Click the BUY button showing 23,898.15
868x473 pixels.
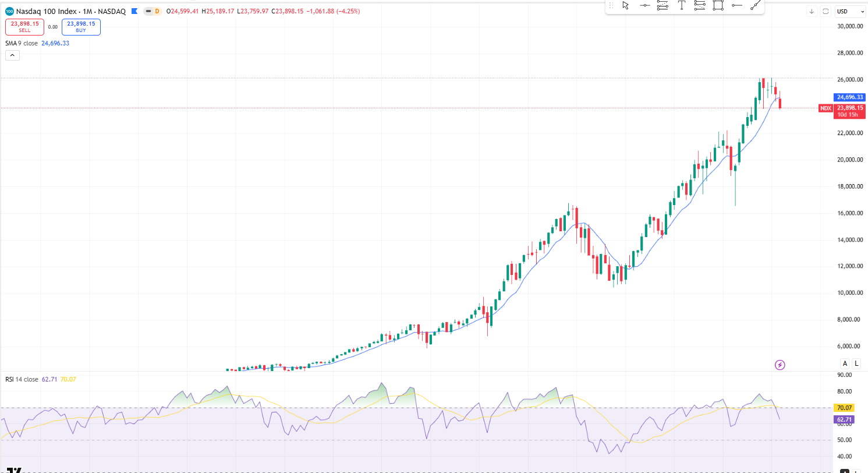[x=81, y=27]
